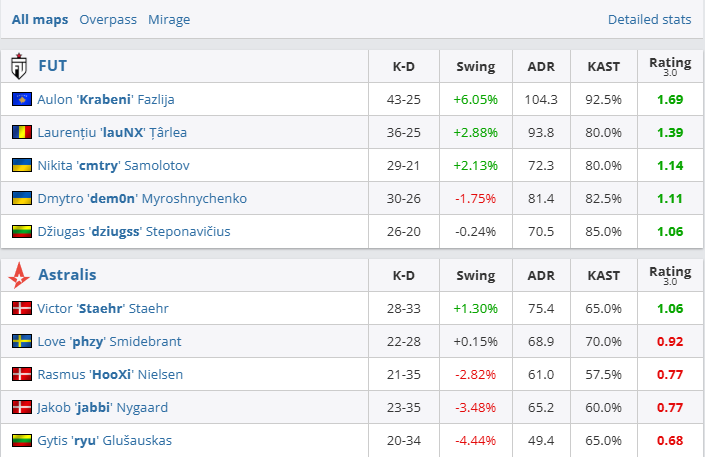Click the Kosovo flag beside Krabeni
Screen dimensions: 705x457
pos(21,100)
